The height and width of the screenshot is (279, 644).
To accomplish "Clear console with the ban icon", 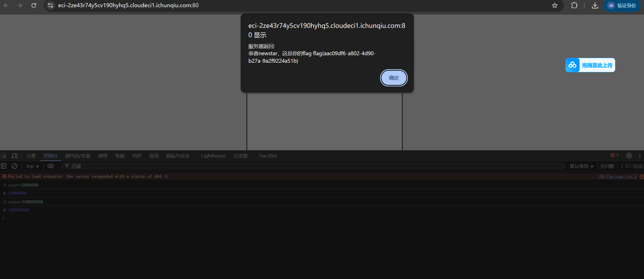I will (14, 166).
